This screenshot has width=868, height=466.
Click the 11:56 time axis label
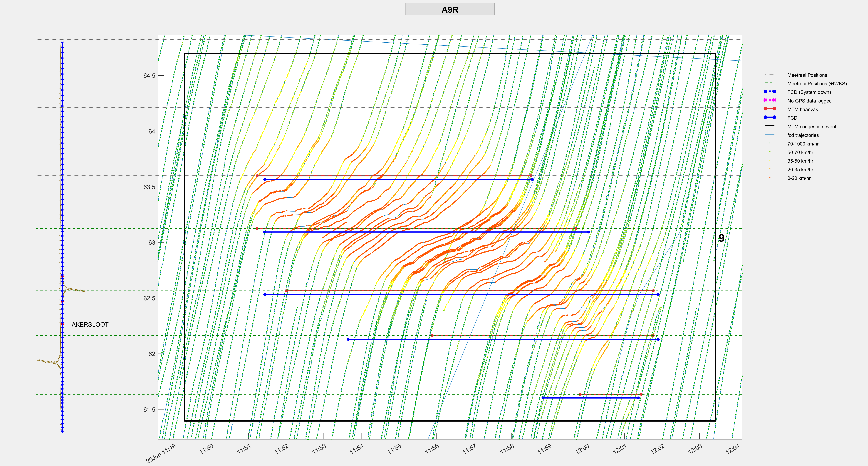[x=432, y=449]
